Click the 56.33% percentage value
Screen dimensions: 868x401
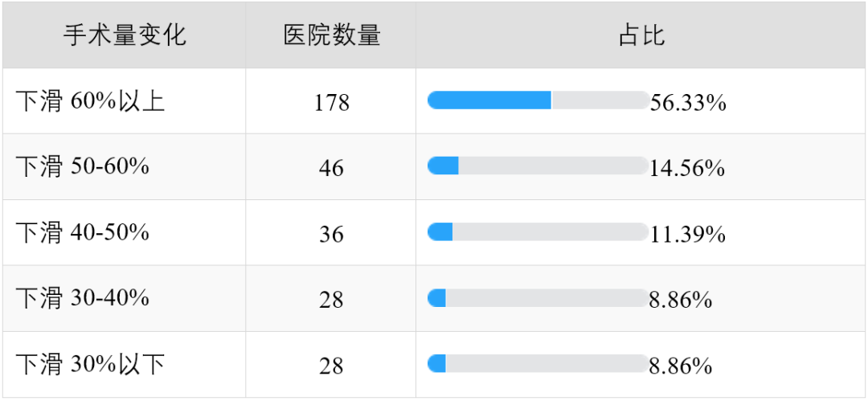pyautogui.click(x=687, y=103)
